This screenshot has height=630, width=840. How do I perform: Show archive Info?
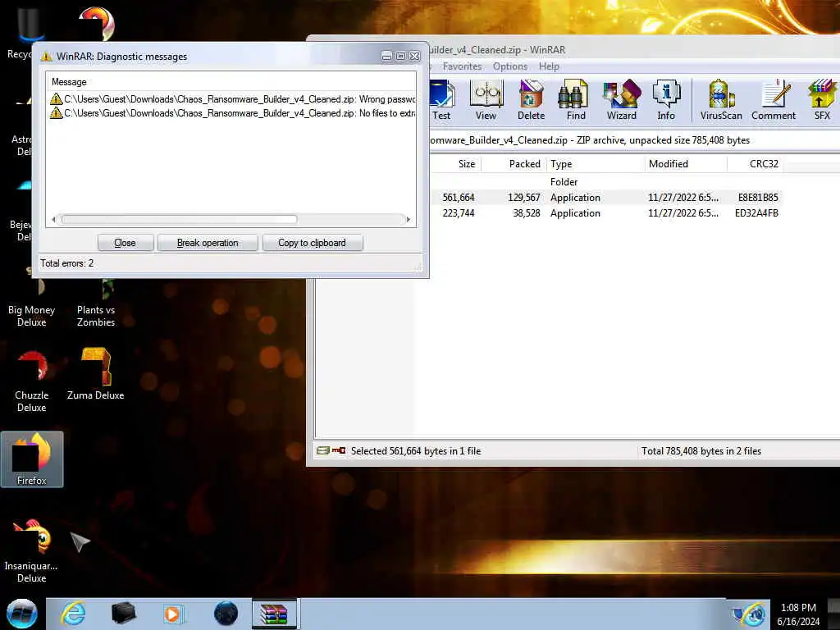tap(666, 99)
